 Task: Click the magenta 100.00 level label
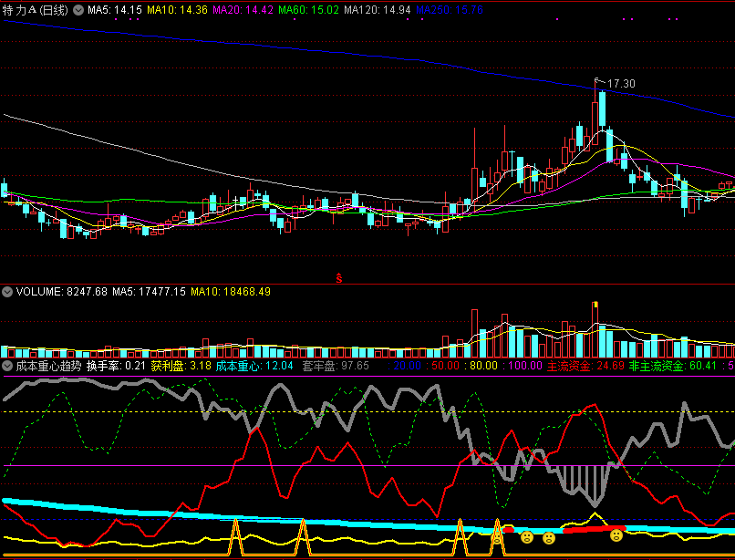click(522, 366)
